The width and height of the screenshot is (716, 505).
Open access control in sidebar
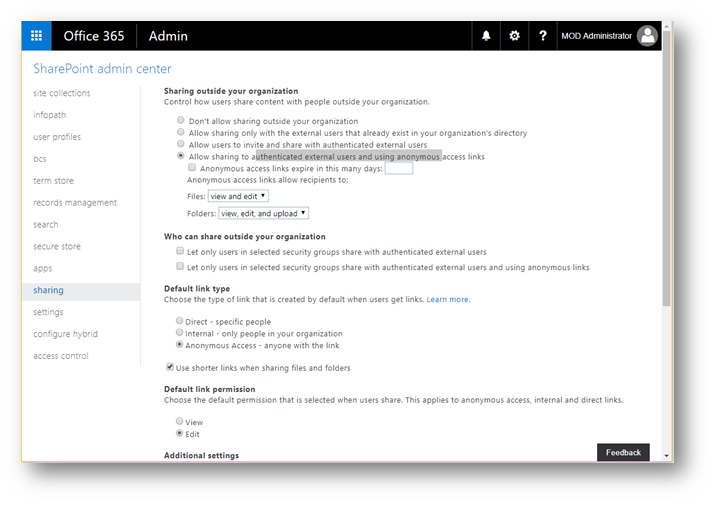coord(61,356)
